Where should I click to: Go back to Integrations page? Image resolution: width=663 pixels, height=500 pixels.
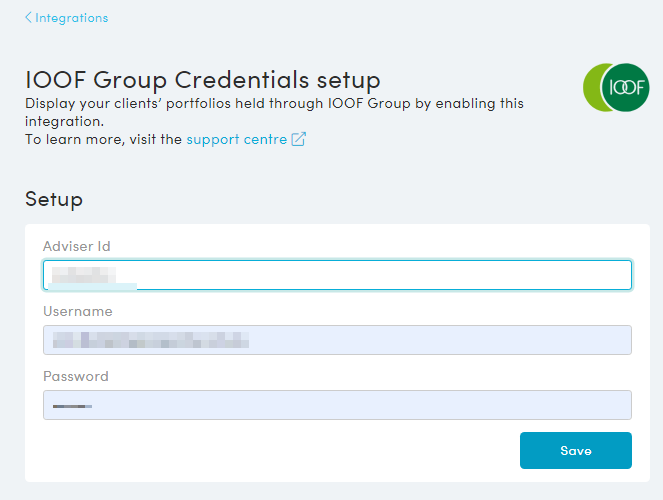point(67,18)
